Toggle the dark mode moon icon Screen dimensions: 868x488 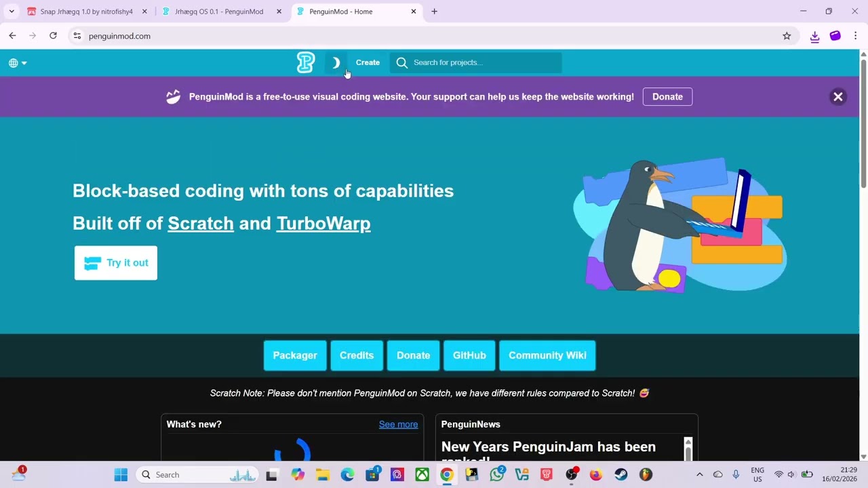(x=336, y=62)
